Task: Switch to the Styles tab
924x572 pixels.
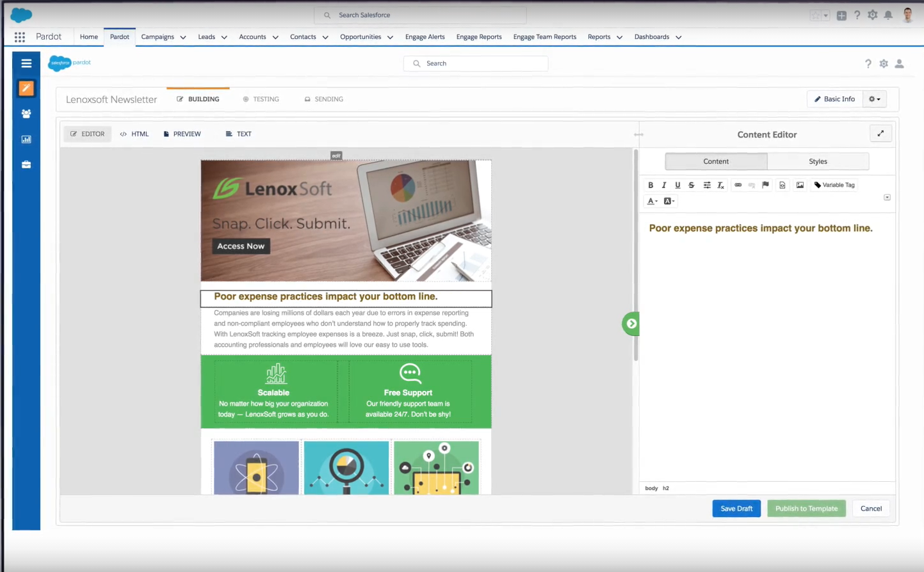Action: (818, 161)
